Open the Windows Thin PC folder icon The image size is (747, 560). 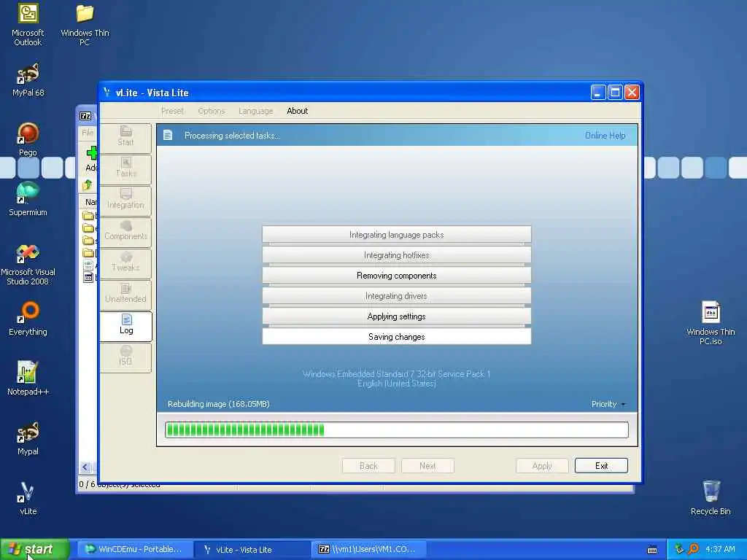point(85,24)
